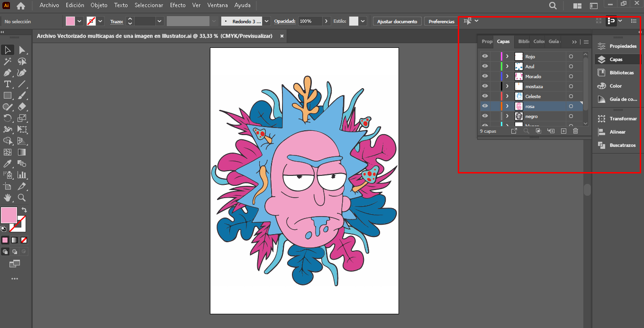Hide the Rojo layer
Image resolution: width=644 pixels, height=328 pixels.
[x=485, y=56]
